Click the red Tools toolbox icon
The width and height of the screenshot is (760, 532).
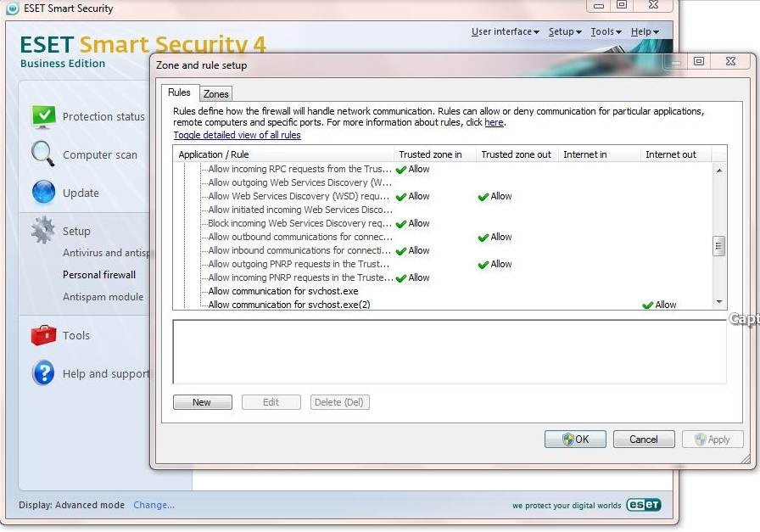click(43, 334)
